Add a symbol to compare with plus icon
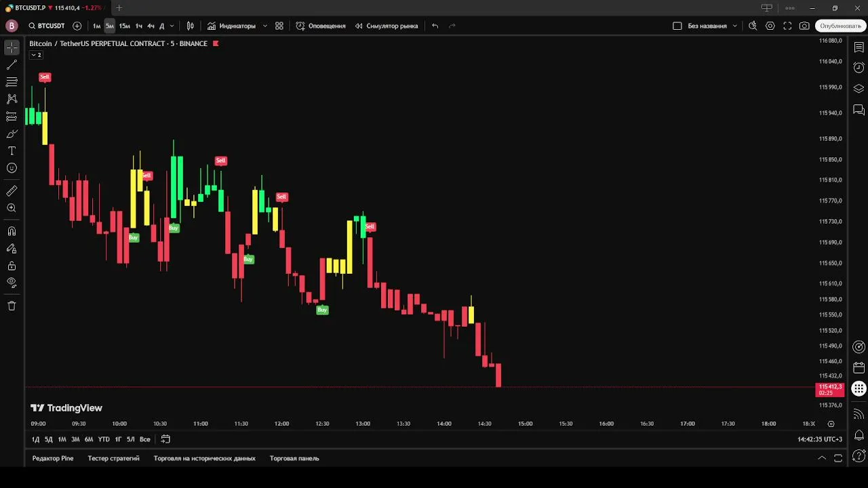This screenshot has height=488, width=868. [77, 26]
